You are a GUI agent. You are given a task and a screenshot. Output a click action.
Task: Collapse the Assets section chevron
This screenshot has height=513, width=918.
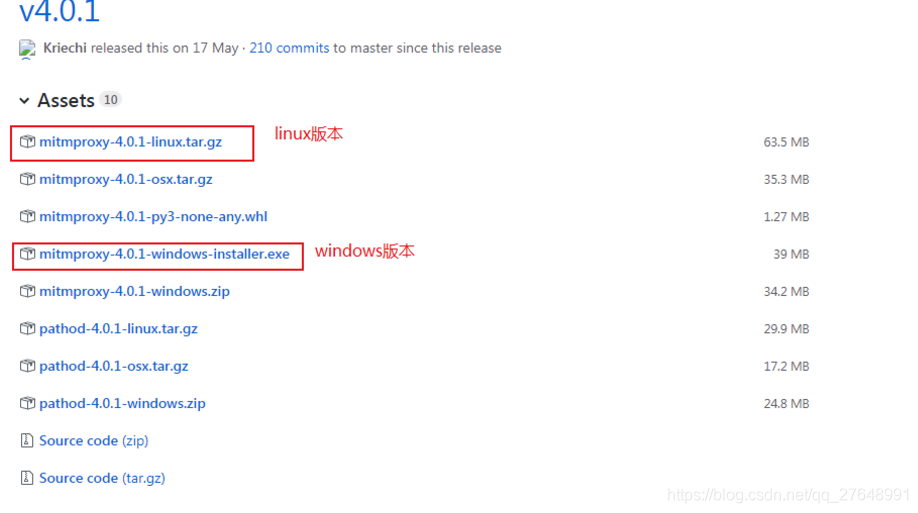tap(24, 101)
